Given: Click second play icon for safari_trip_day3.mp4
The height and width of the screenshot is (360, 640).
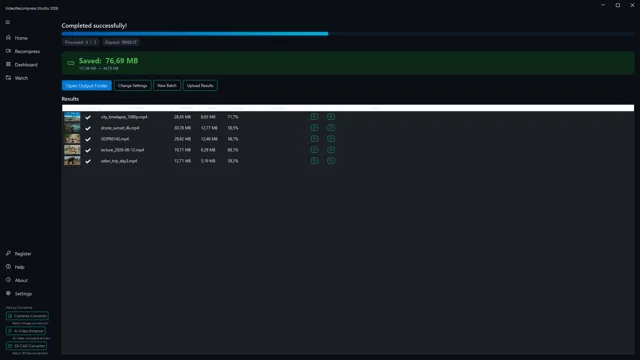Looking at the screenshot, I should click(331, 161).
